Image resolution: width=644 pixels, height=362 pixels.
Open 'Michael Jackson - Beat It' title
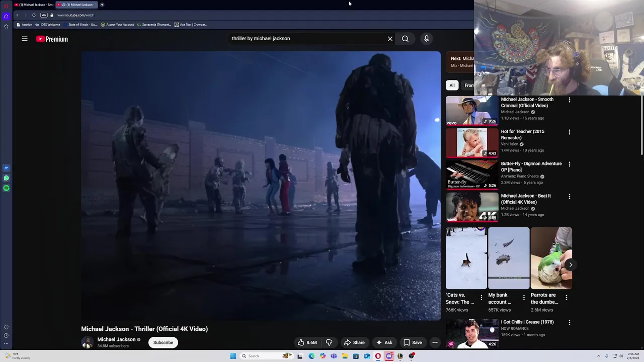526,199
